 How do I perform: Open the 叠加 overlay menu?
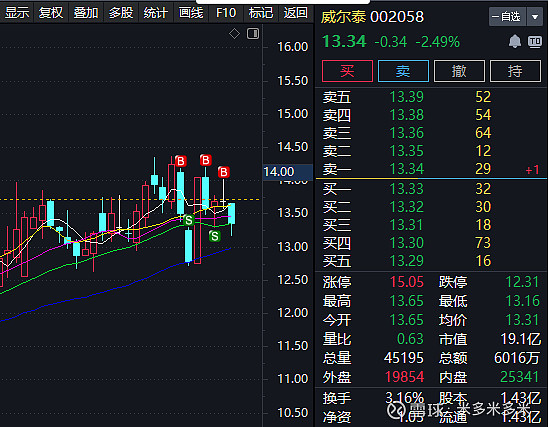point(86,13)
